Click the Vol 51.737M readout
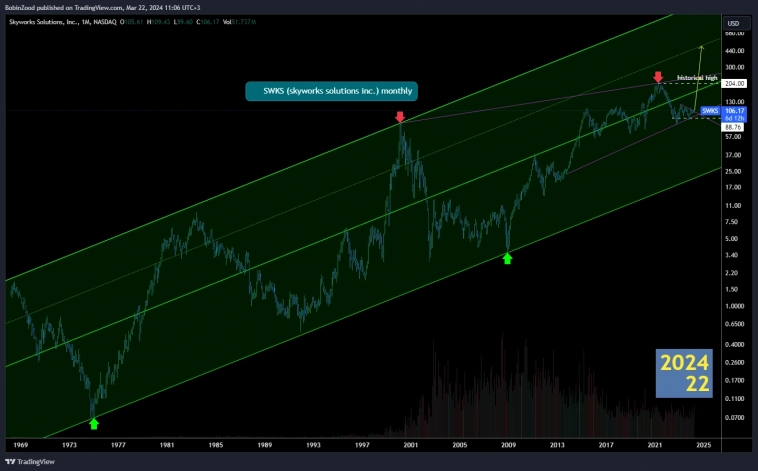 click(x=239, y=22)
